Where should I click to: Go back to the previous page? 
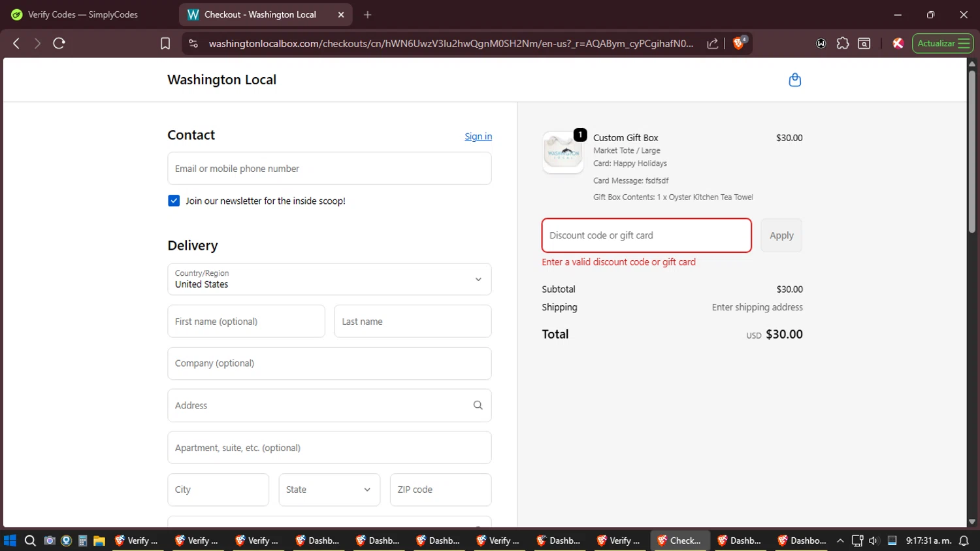point(16,43)
